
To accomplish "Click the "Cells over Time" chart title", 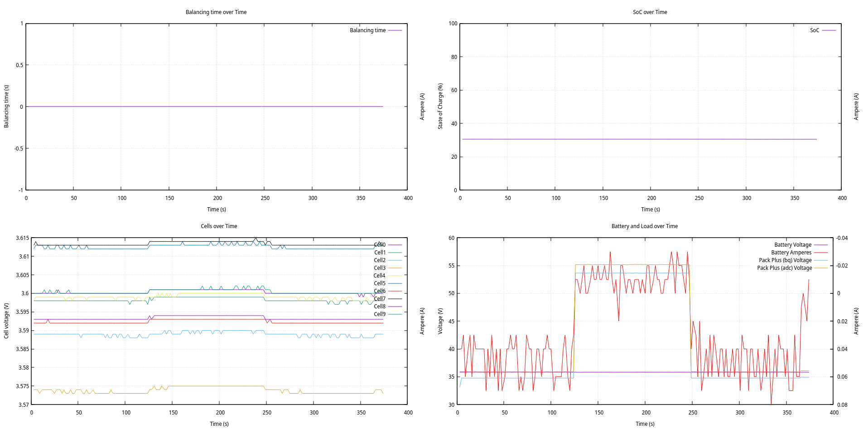I will (x=219, y=226).
